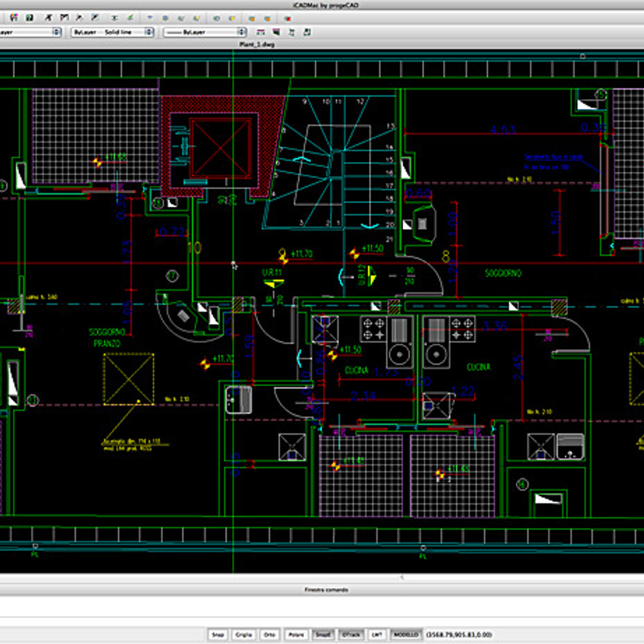The image size is (644, 644).
Task: Click the LWT button in status bar
Action: coord(377,634)
